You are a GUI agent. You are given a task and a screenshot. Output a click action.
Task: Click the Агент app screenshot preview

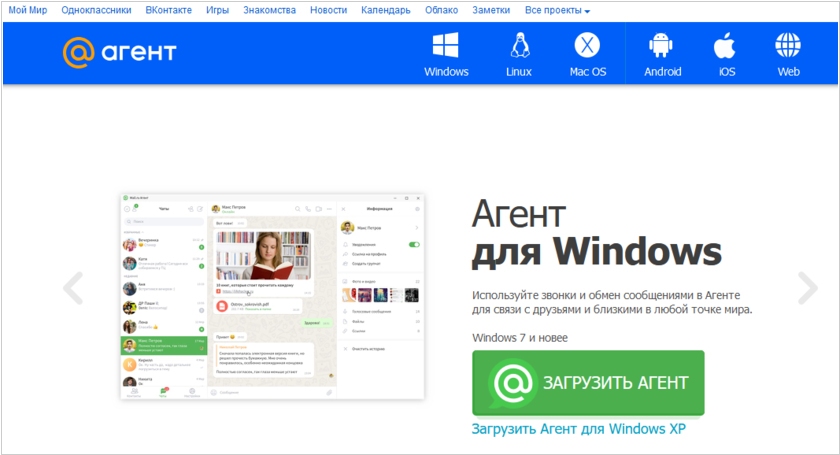[x=272, y=297]
